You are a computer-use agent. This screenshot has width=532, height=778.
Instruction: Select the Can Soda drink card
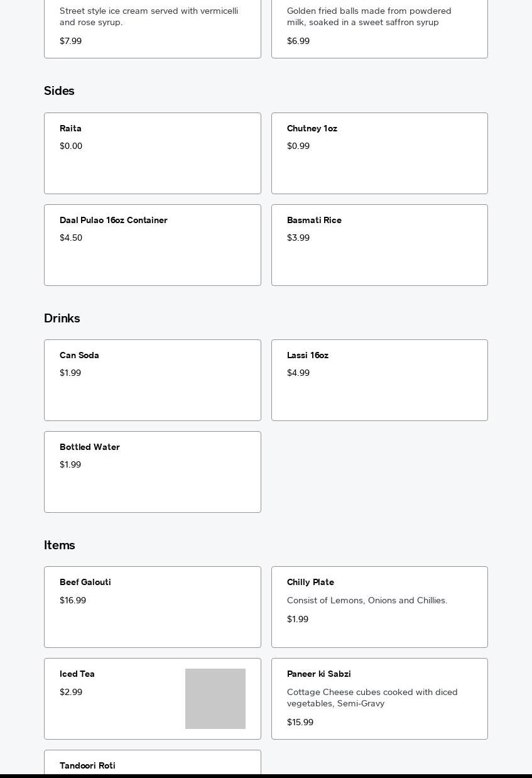(153, 380)
